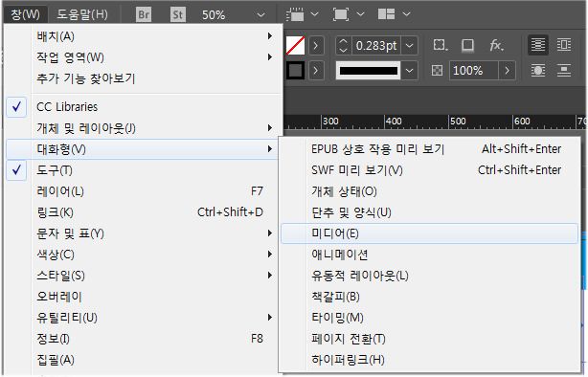Viewport: 588px width, 377px height.
Task: Expand screen mode dropdown arrow
Action: tap(360, 14)
